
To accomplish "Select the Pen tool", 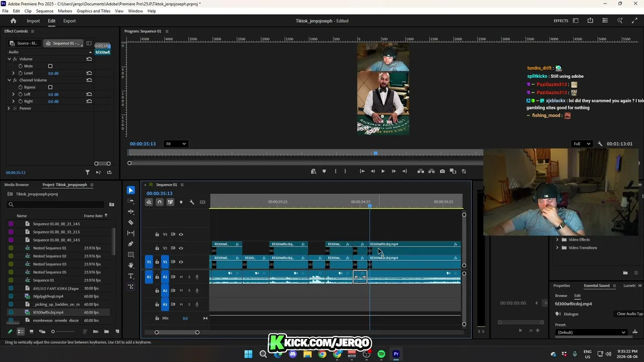I will point(131,244).
